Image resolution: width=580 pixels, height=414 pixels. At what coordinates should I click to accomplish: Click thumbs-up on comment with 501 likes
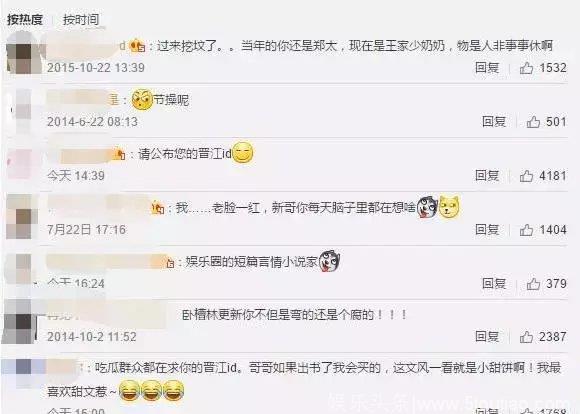533,122
